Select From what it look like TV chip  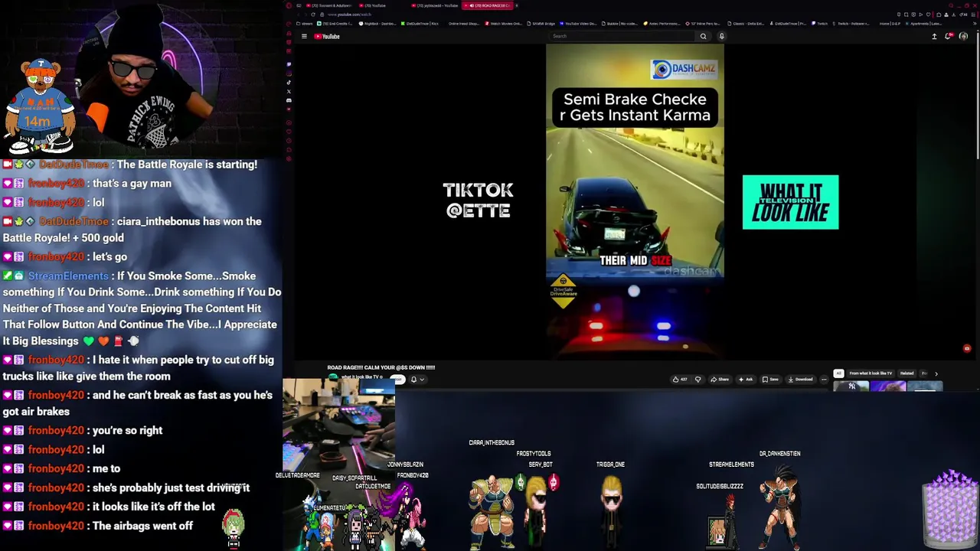click(871, 373)
